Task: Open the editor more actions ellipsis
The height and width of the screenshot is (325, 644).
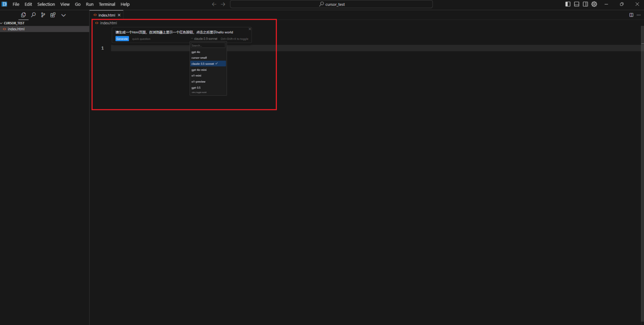Action: pos(639,15)
